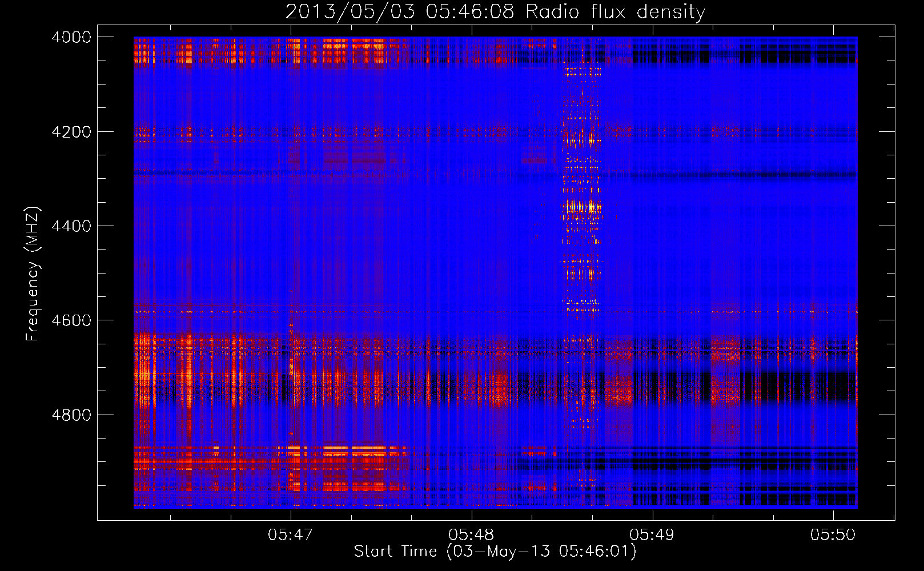Screen dimensions: 924x571
Task: Select the 4000 frequency axis label
Action: [71, 37]
